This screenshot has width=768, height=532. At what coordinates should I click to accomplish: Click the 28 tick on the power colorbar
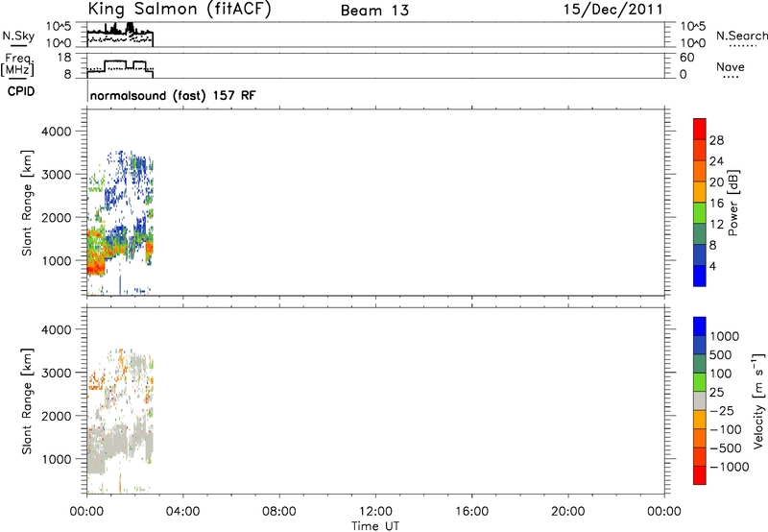point(716,140)
